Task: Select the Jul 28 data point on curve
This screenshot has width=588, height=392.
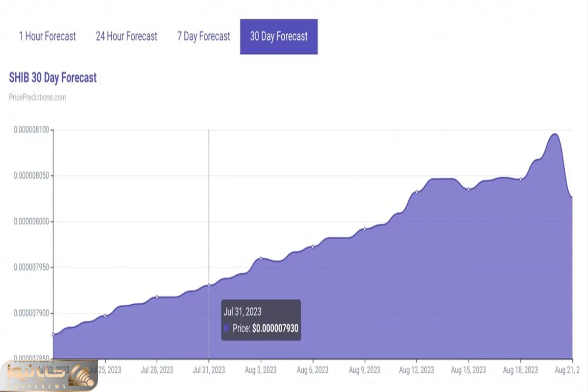Action: pos(156,297)
